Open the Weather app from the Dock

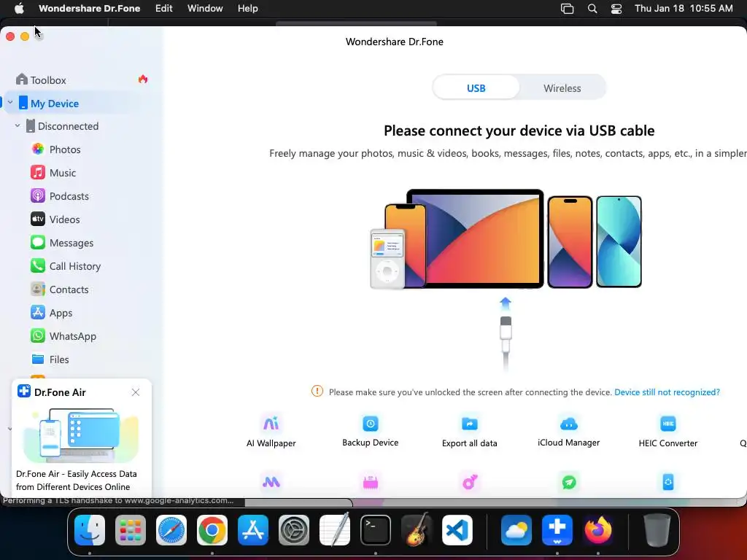[516, 529]
